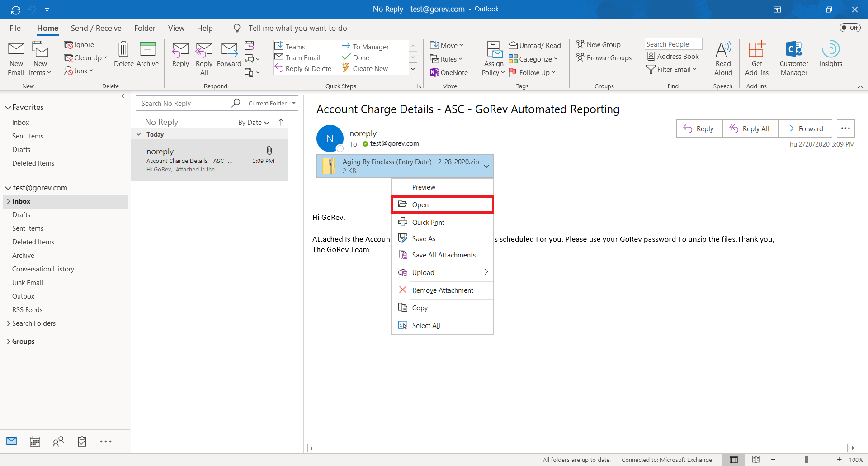Screen dimensions: 868x466
Task: Collapse the Today group
Action: (x=139, y=134)
